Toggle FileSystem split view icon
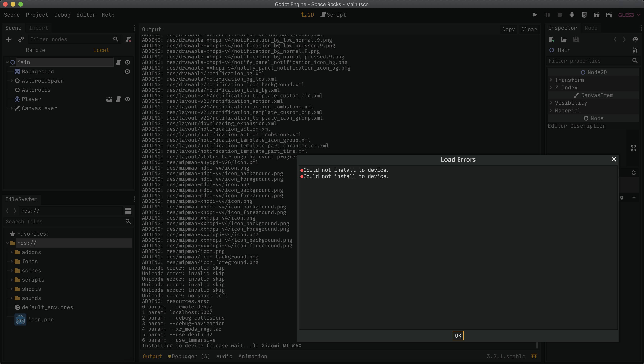Viewport: 644px width, 364px height. click(x=128, y=211)
